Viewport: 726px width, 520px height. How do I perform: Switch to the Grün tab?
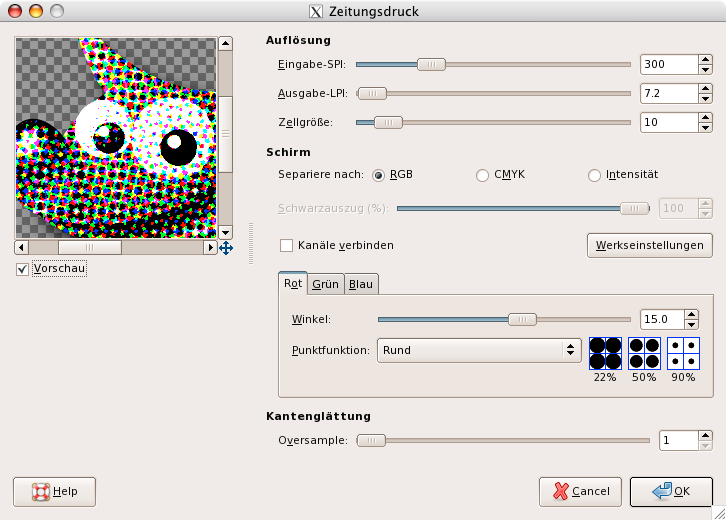(325, 284)
